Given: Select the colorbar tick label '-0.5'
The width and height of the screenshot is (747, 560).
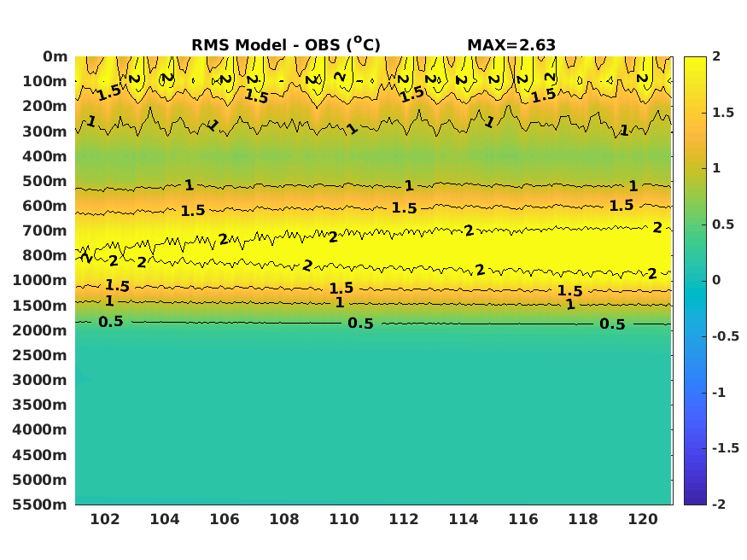Looking at the screenshot, I should (x=726, y=336).
